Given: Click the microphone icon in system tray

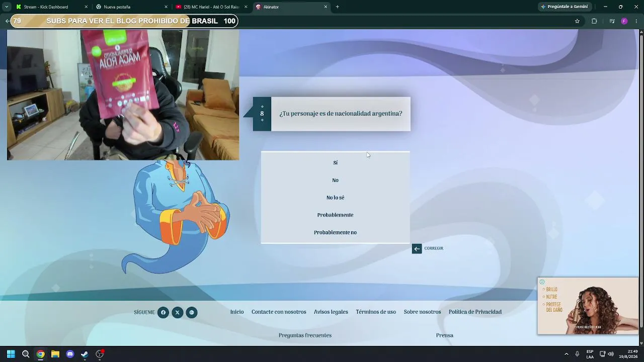Looking at the screenshot, I should tap(577, 354).
